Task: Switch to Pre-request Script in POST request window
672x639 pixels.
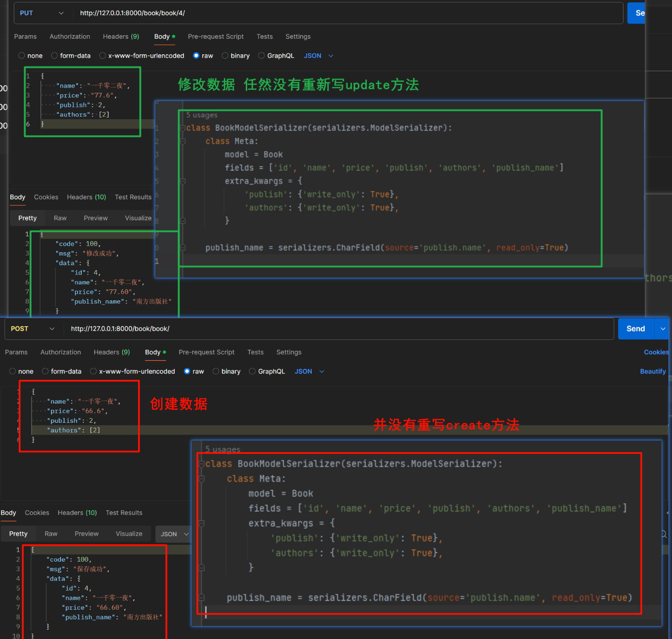Action: pos(207,352)
